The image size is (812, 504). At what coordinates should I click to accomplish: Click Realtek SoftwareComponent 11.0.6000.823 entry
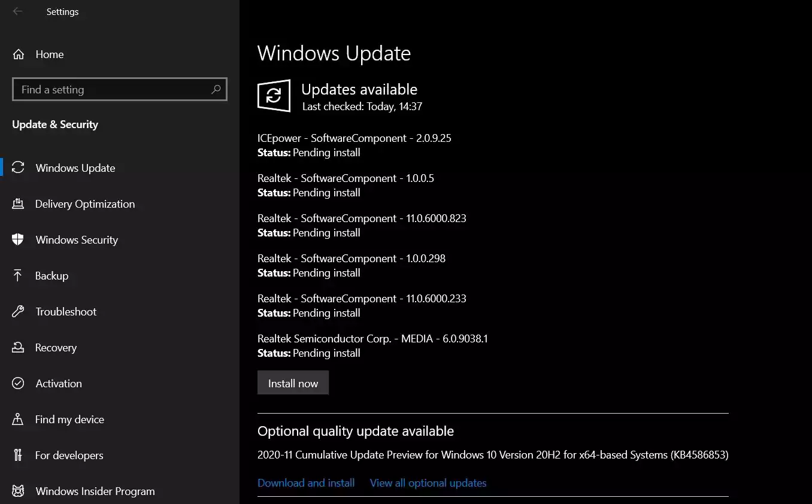coord(362,218)
